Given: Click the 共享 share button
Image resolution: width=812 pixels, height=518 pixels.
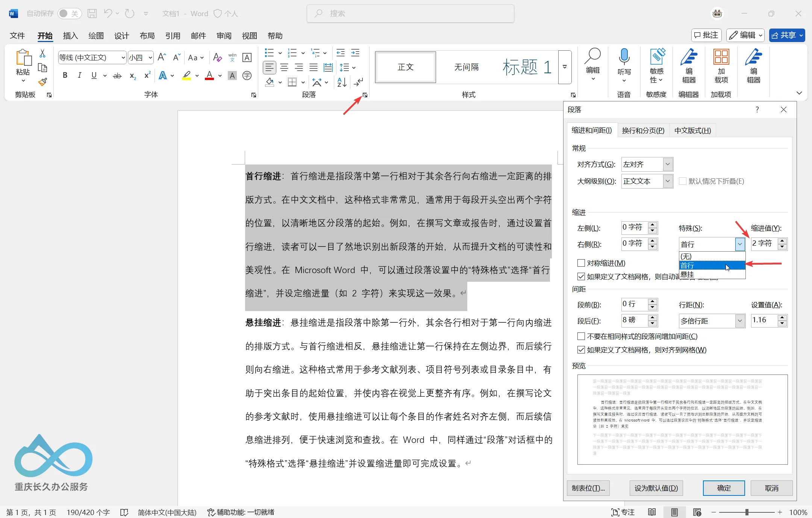Looking at the screenshot, I should pos(787,35).
